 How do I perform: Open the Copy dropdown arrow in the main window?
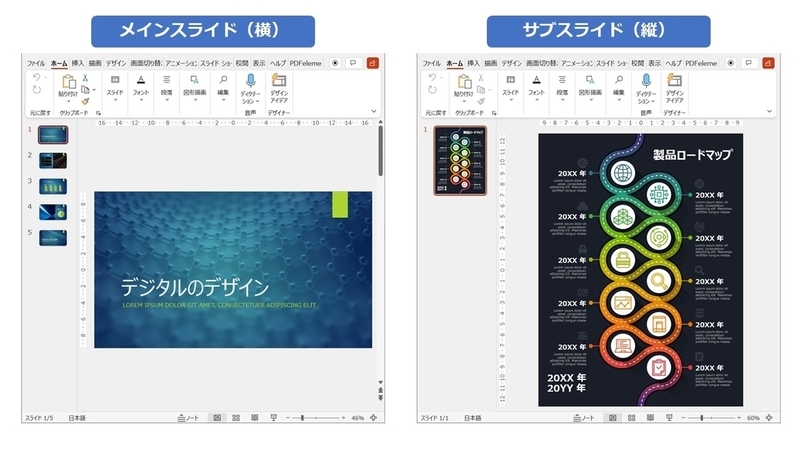[x=94, y=90]
